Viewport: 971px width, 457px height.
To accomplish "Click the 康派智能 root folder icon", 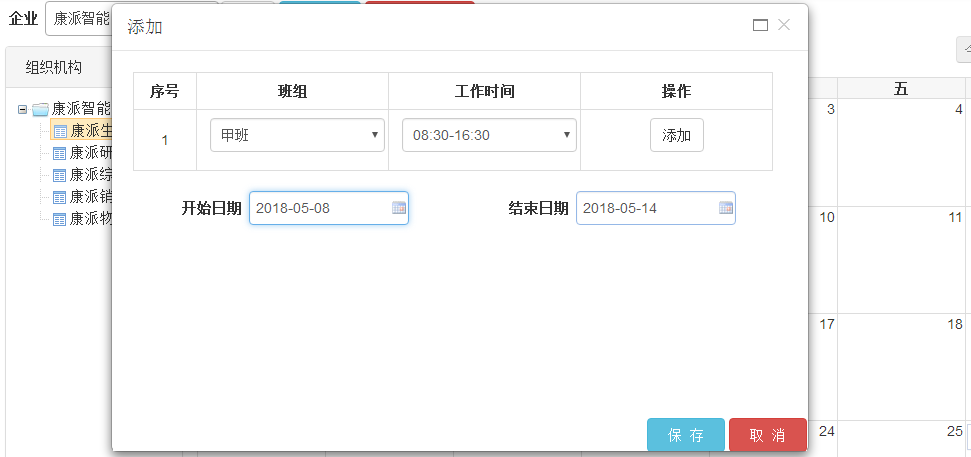I will coord(40,109).
